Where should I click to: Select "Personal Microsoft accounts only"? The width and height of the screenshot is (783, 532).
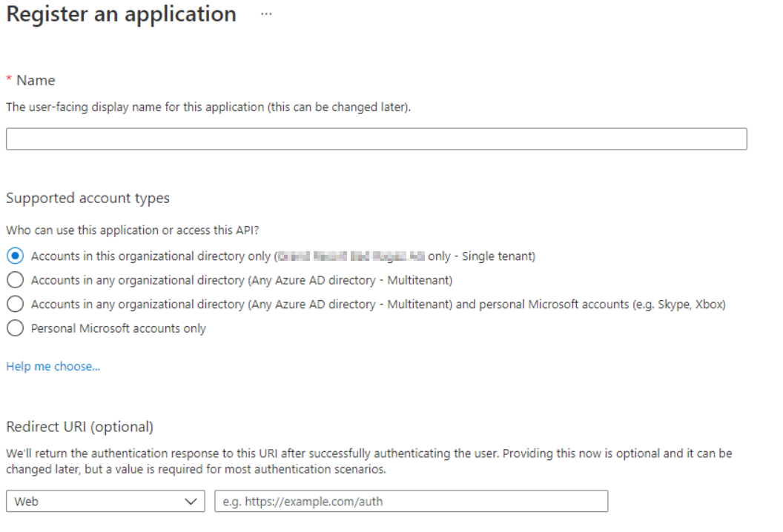pyautogui.click(x=14, y=328)
